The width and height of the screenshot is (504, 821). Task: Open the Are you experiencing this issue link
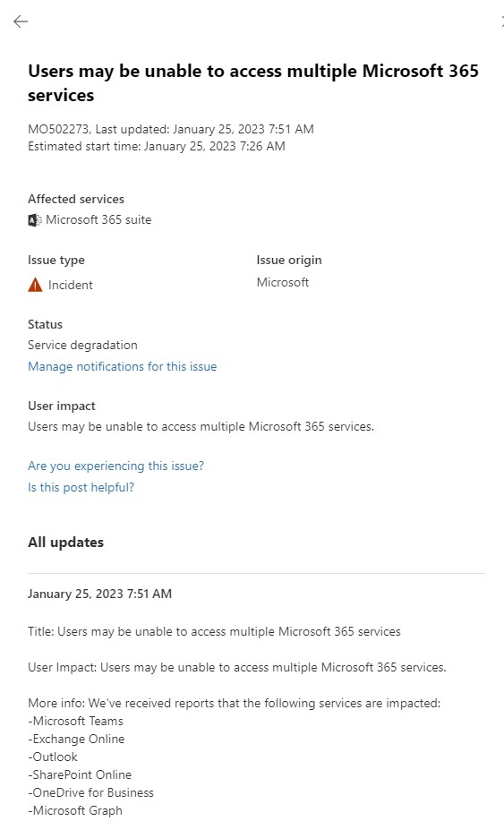point(115,466)
